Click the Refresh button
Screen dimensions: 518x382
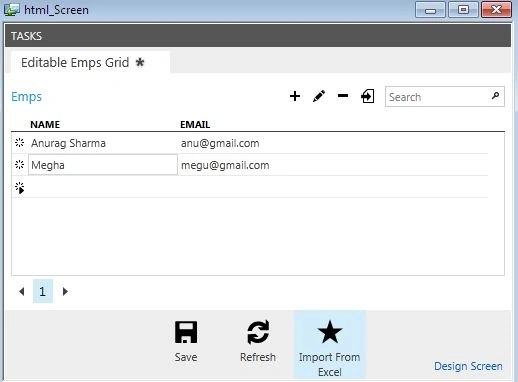tap(258, 342)
